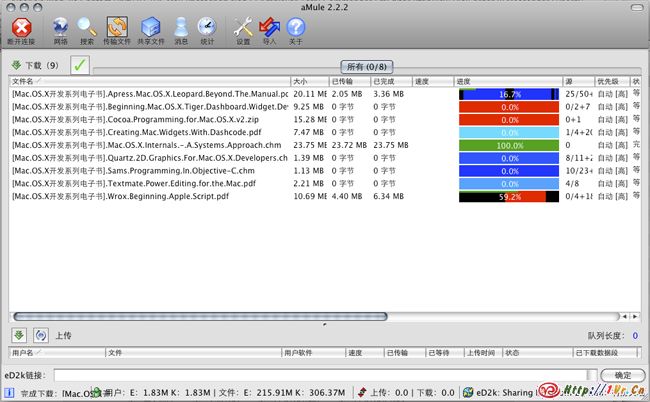Image resolution: width=650 pixels, height=402 pixels.
Task: Click the Import (导入) toolbar icon
Action: (269, 28)
